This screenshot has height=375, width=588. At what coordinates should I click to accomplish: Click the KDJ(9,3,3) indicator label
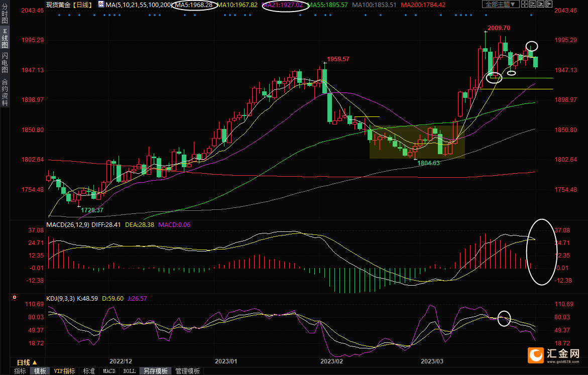coord(60,299)
